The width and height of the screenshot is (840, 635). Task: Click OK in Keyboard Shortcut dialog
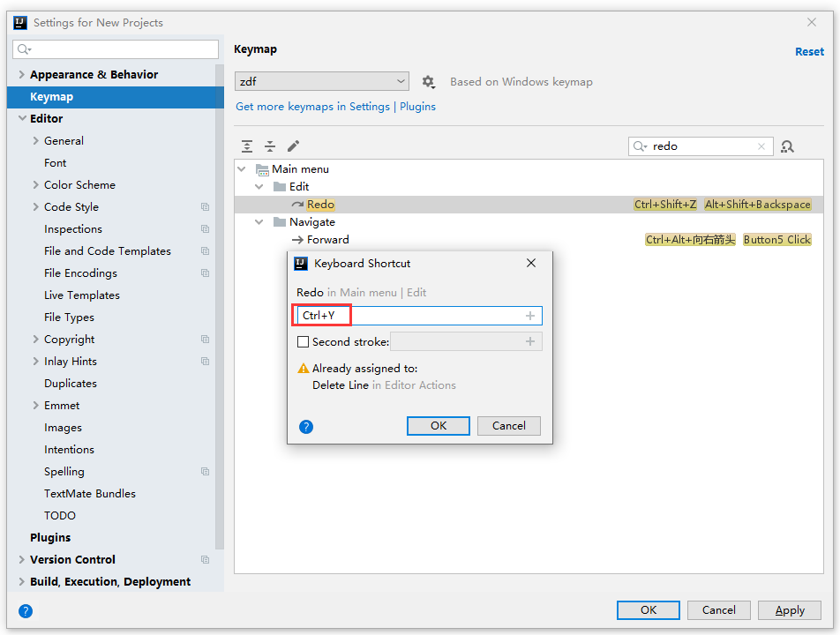439,426
